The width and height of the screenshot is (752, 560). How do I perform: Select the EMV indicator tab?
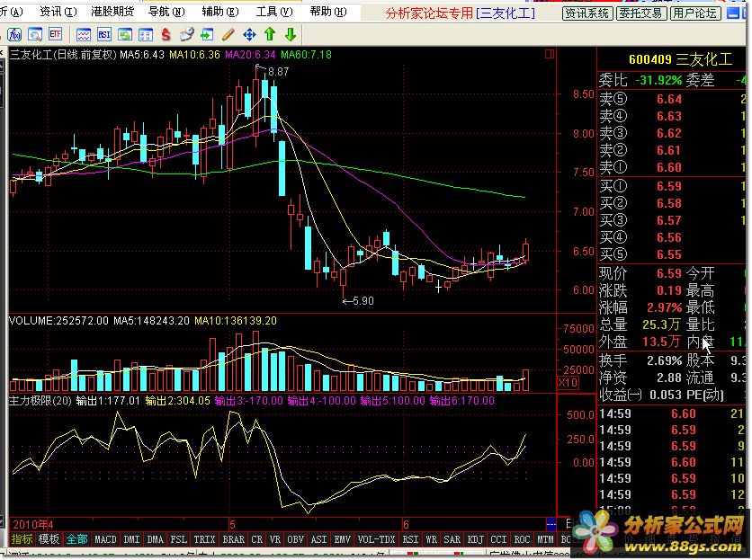pos(343,539)
